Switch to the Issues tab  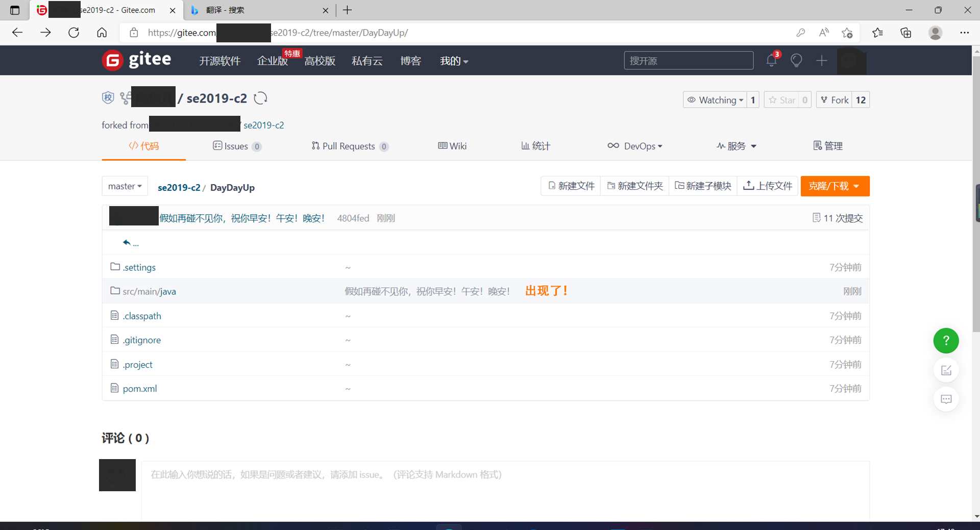click(x=236, y=146)
